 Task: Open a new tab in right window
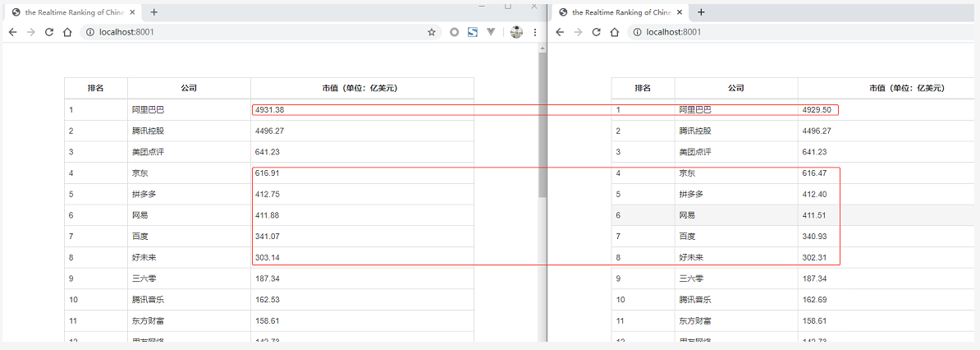tap(701, 12)
